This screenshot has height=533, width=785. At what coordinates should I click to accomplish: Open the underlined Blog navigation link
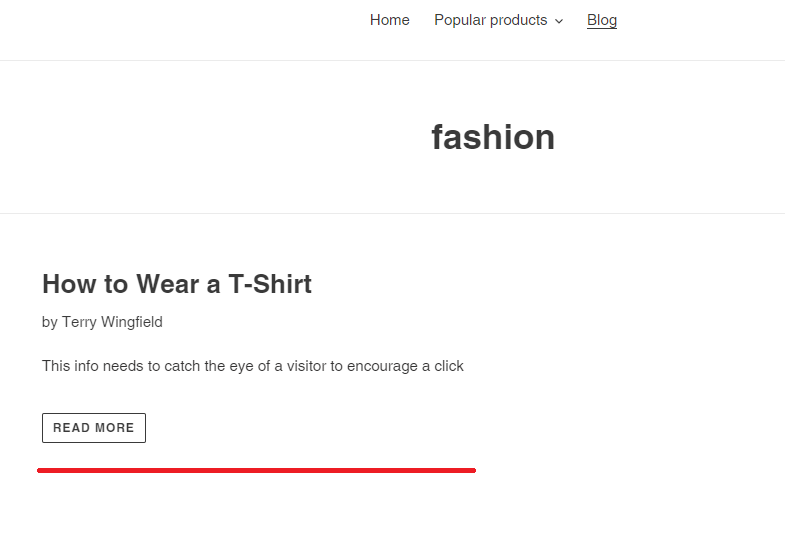(602, 20)
